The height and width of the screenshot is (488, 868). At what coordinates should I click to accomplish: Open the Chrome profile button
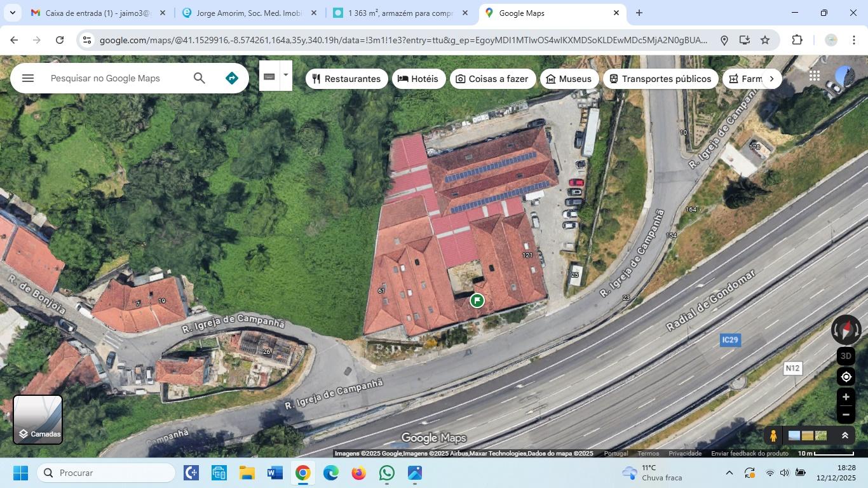point(831,40)
